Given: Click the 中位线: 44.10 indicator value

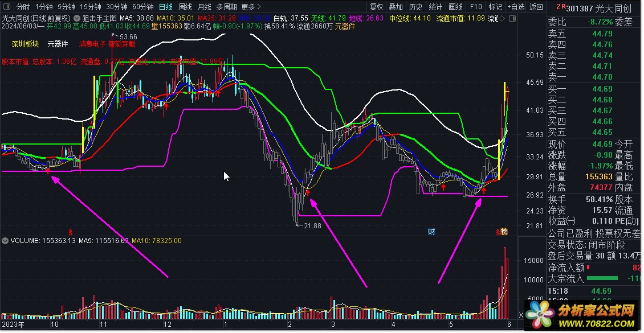Looking at the screenshot, I should [410, 18].
